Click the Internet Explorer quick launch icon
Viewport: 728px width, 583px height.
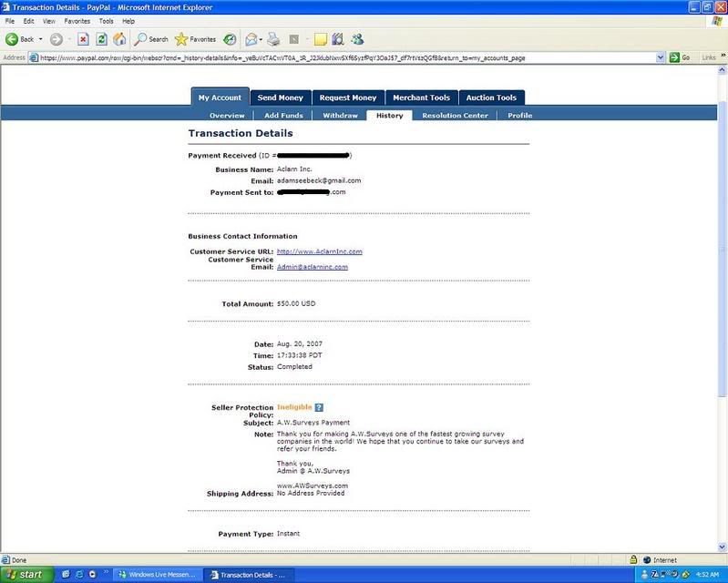(79, 575)
